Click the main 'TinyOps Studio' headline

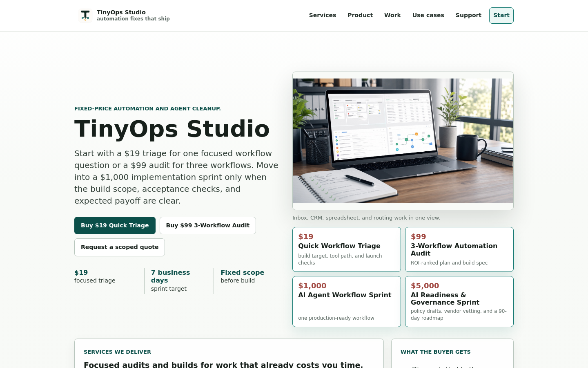coord(172,129)
